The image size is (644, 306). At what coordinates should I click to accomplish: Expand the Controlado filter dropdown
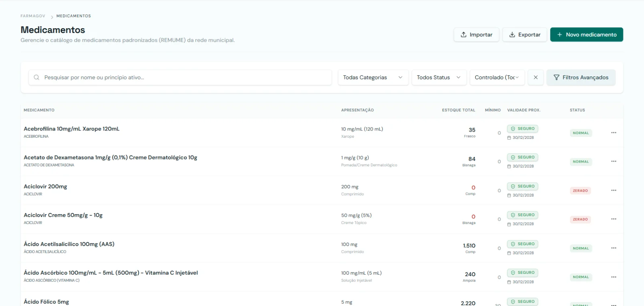pyautogui.click(x=497, y=77)
